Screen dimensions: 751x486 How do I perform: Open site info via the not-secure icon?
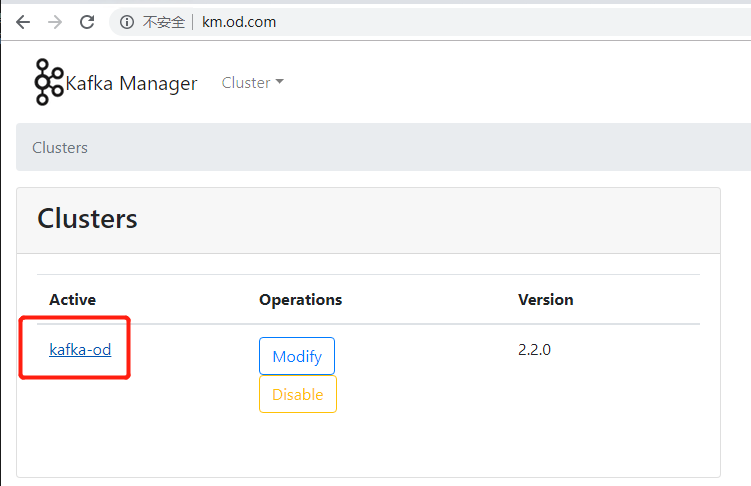127,22
